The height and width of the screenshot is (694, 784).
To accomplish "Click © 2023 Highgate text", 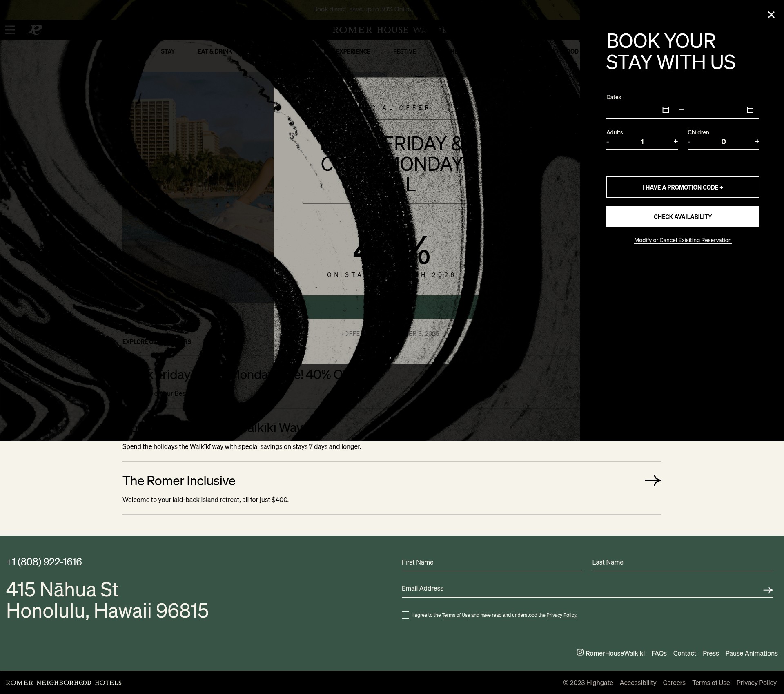I will point(588,683).
